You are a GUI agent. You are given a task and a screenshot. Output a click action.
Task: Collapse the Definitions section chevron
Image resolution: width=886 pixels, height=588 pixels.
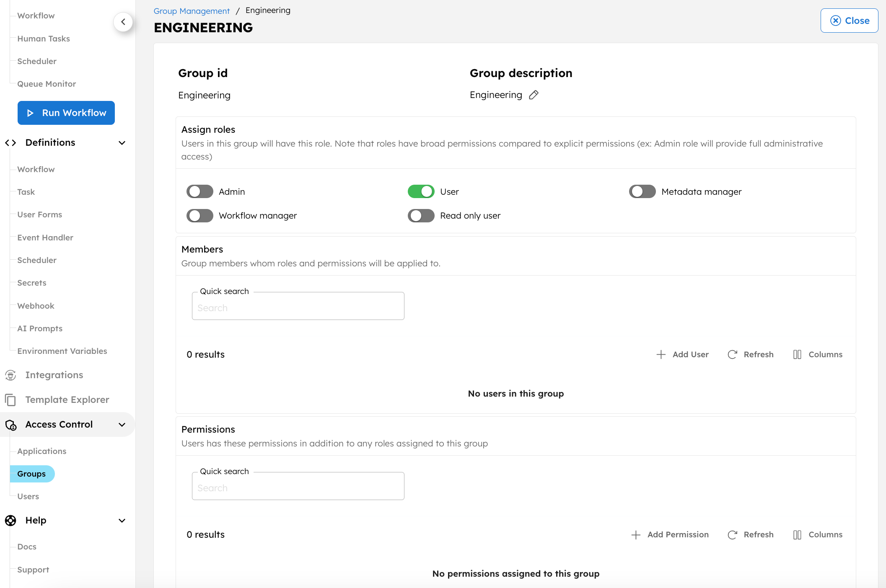point(122,143)
